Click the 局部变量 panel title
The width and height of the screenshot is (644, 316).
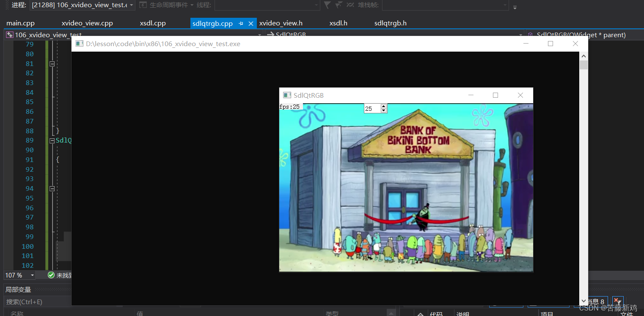click(x=18, y=290)
